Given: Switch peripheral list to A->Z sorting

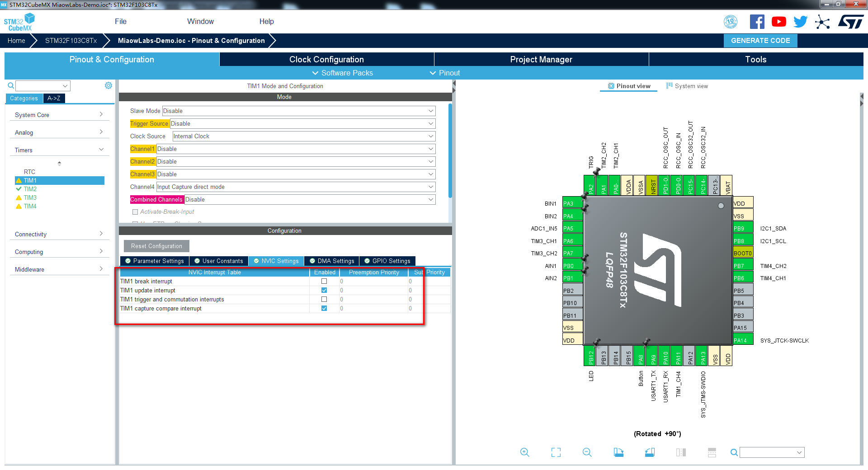Looking at the screenshot, I should click(54, 98).
